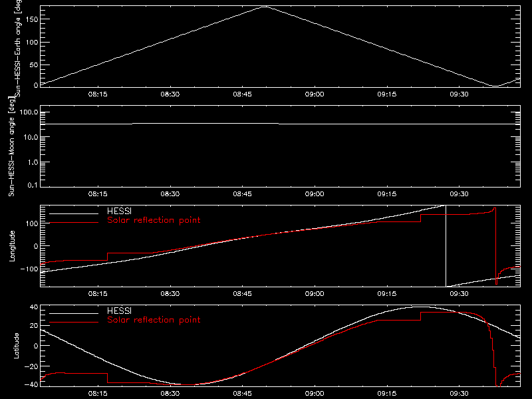This screenshot has height=399, width=532.
Task: Click the 20 tick on Latitude plot
Action: coord(34,326)
